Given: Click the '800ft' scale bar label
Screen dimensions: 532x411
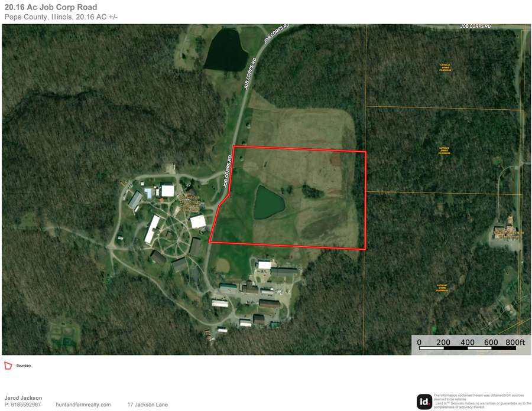Looking at the screenshot, I should 515,342.
